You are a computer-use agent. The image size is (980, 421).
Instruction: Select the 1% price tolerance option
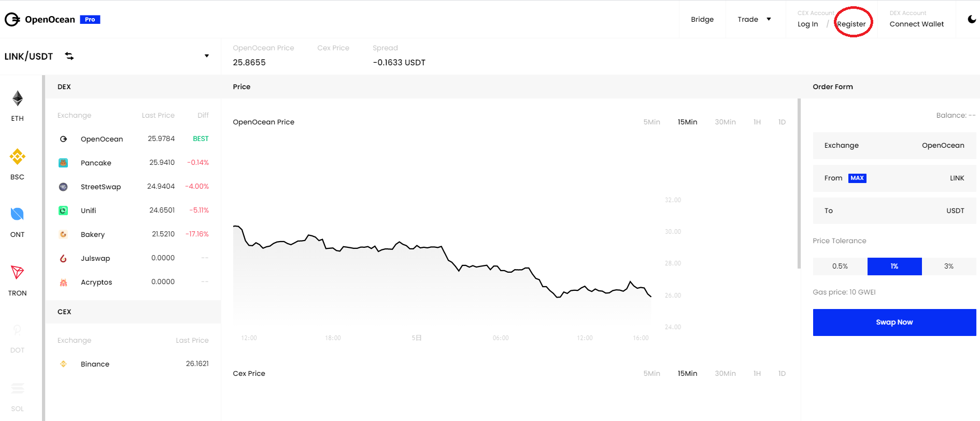pos(894,266)
